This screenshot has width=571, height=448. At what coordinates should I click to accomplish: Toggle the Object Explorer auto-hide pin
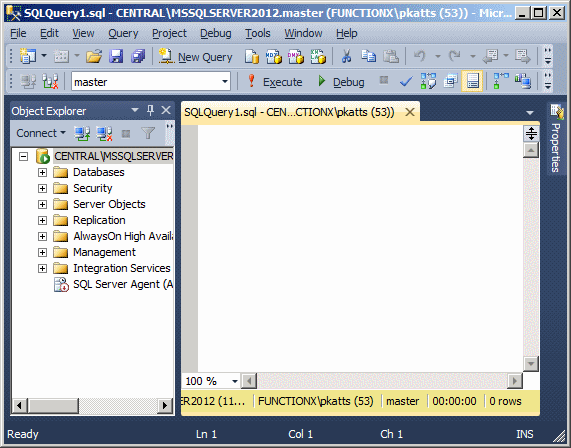click(x=150, y=110)
